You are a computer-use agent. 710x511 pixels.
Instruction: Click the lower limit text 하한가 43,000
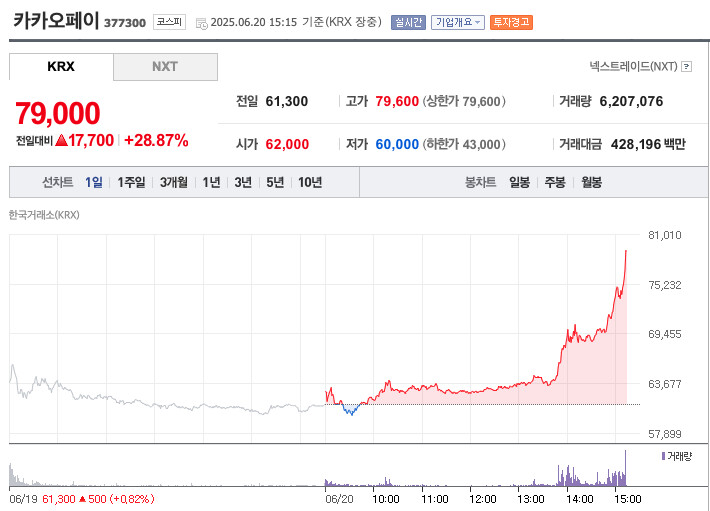[464, 144]
